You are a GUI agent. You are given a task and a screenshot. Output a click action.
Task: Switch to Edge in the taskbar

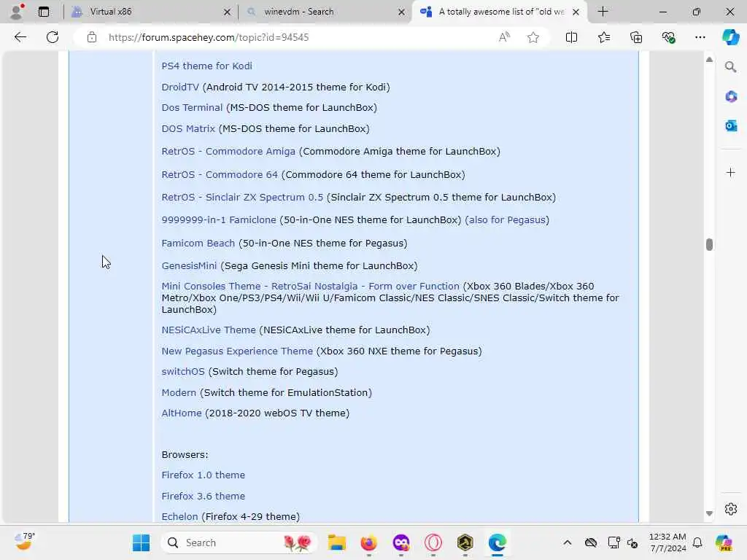pyautogui.click(x=498, y=542)
